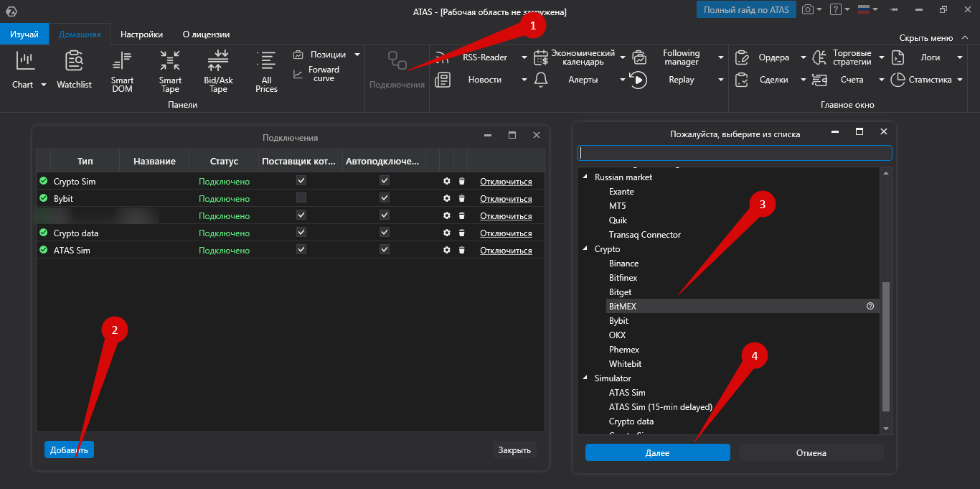The width and height of the screenshot is (980, 489).
Task: Open the Chart dropdown arrow
Action: [x=43, y=85]
